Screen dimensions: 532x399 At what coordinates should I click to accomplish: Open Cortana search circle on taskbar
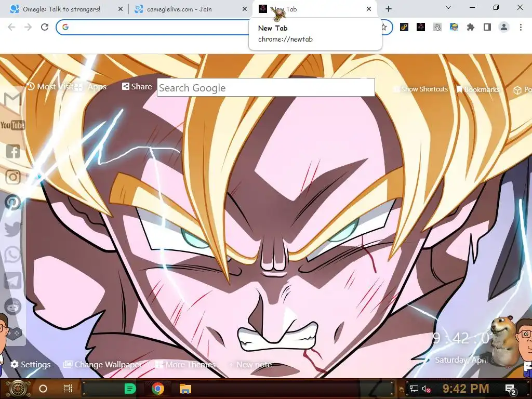coord(43,389)
